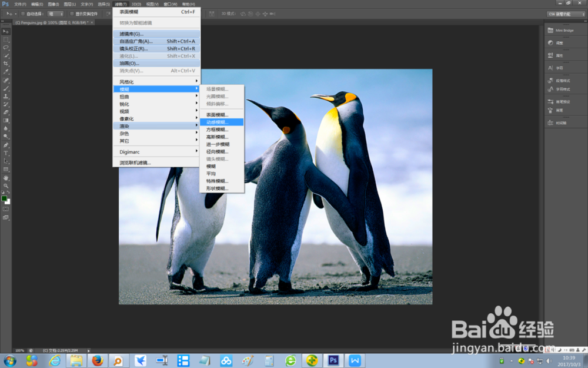Open the auto-select 组 dropdown

(x=56, y=14)
